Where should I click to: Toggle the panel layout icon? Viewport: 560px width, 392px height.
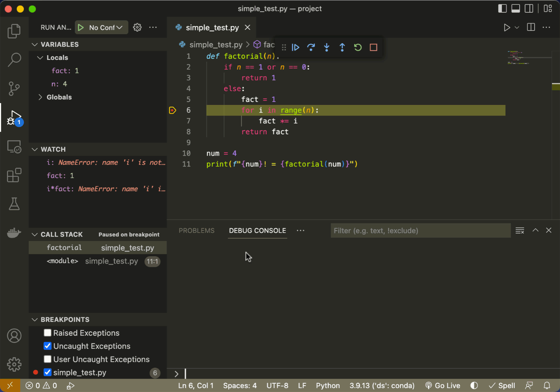[516, 8]
